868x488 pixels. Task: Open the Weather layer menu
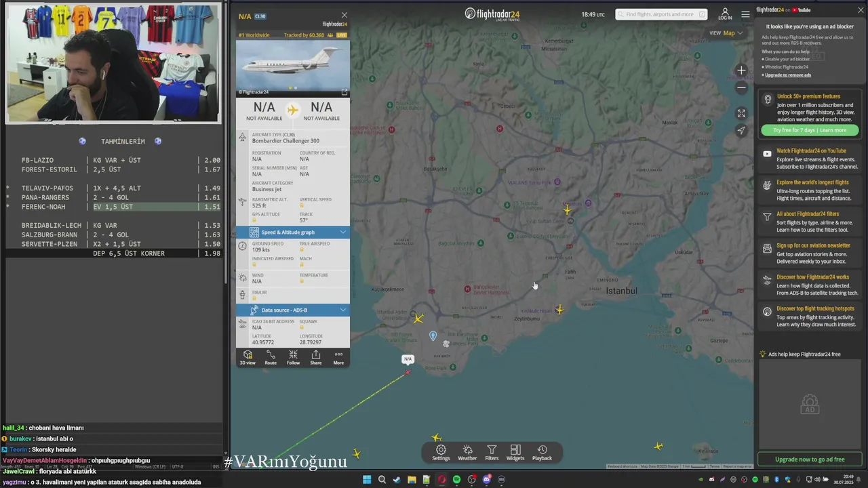point(467,453)
